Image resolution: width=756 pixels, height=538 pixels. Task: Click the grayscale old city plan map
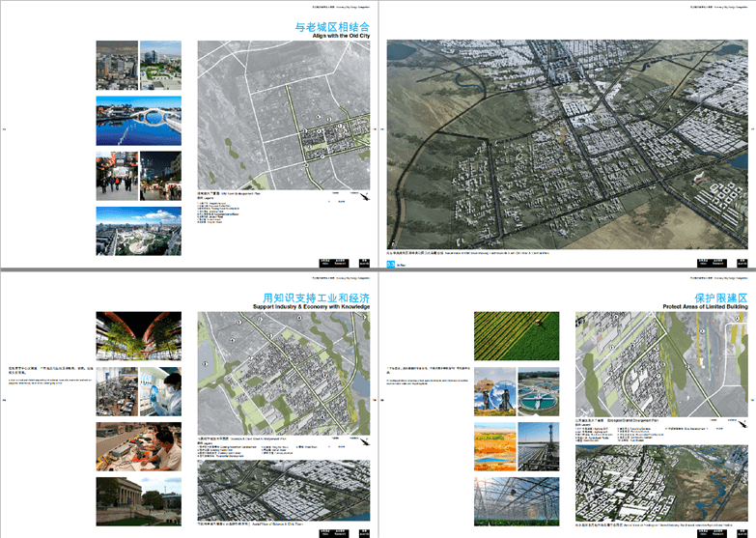click(x=284, y=115)
